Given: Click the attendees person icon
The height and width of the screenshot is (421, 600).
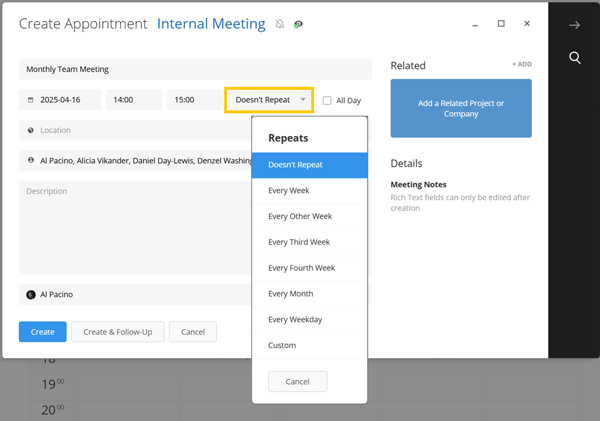Looking at the screenshot, I should pyautogui.click(x=31, y=160).
